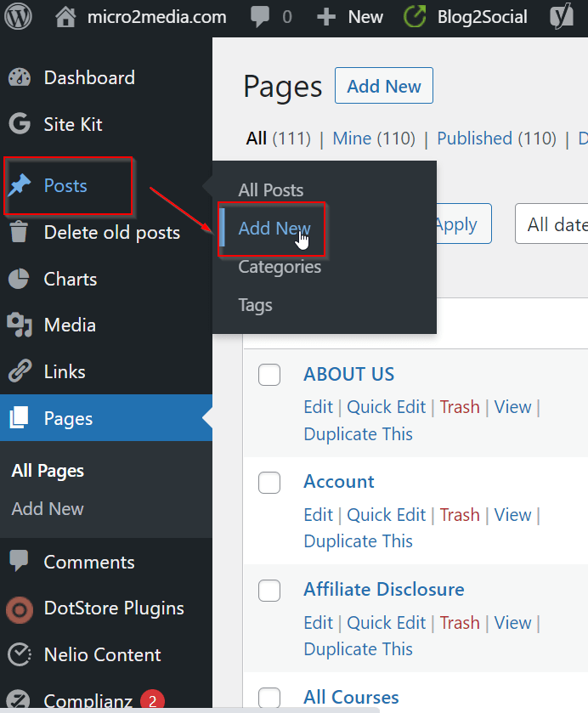Click the Blog2Social icon in admin bar
588x713 pixels.
tap(415, 17)
